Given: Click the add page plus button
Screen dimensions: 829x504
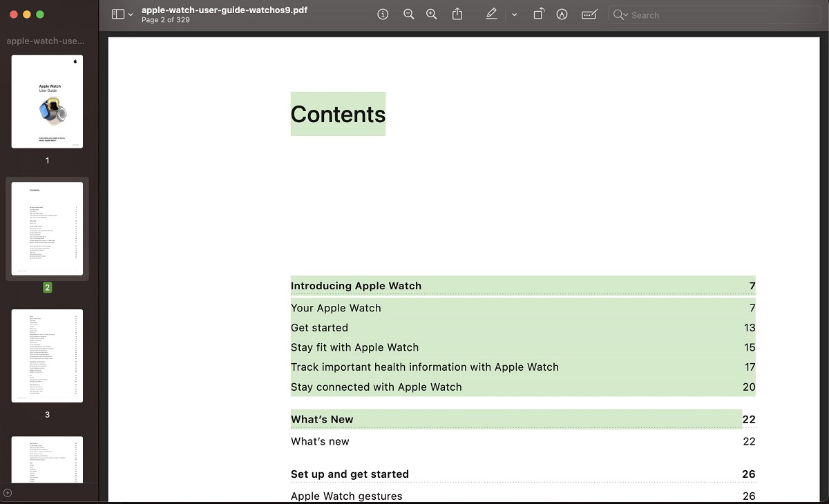Looking at the screenshot, I should 8,493.
